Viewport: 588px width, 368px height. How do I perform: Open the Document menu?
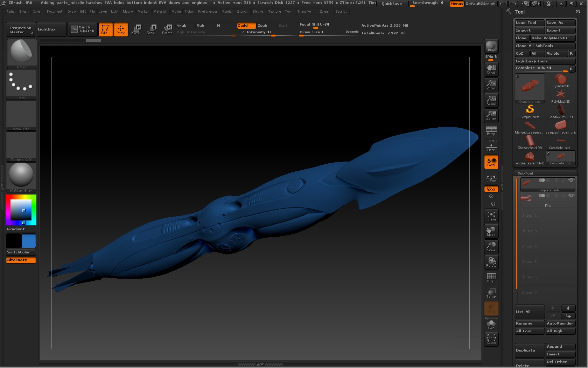point(54,12)
